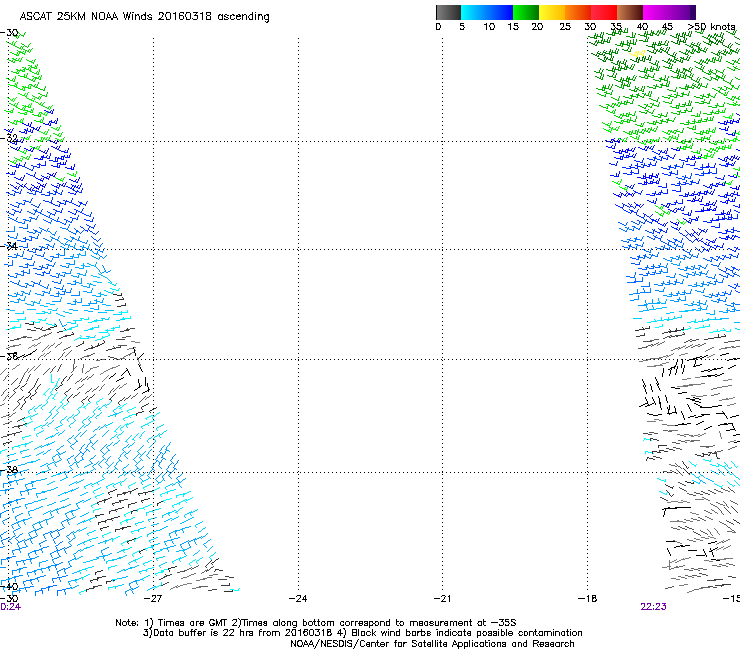Click the lone yellow wind barb in right swath
This screenshot has width=740, height=650.
point(638,54)
